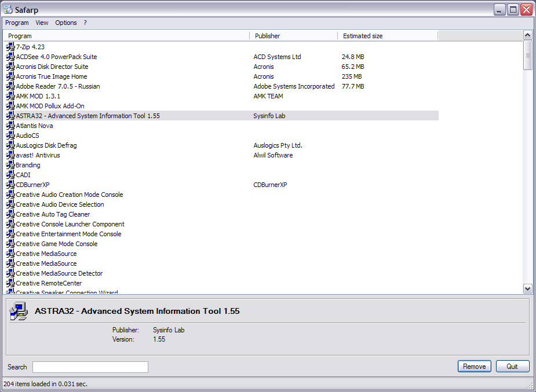The width and height of the screenshot is (536, 392).
Task: Click the Sysinfo Lab publisher value in details
Action: tap(169, 330)
